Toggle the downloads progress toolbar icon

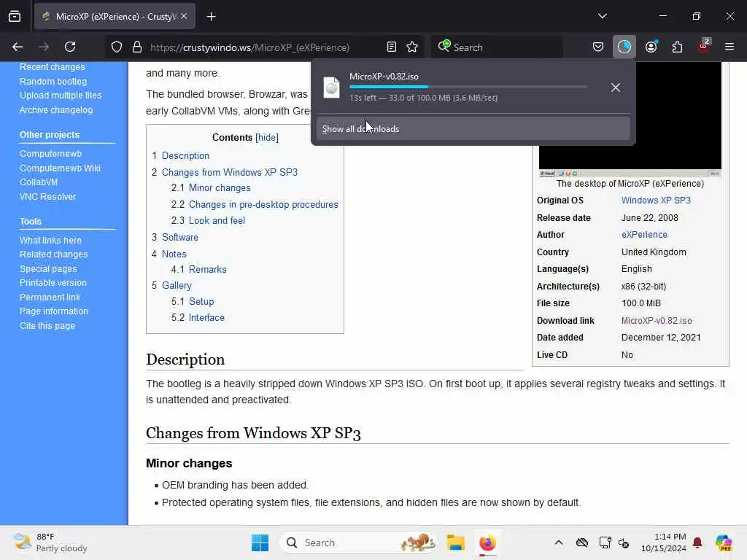(624, 47)
